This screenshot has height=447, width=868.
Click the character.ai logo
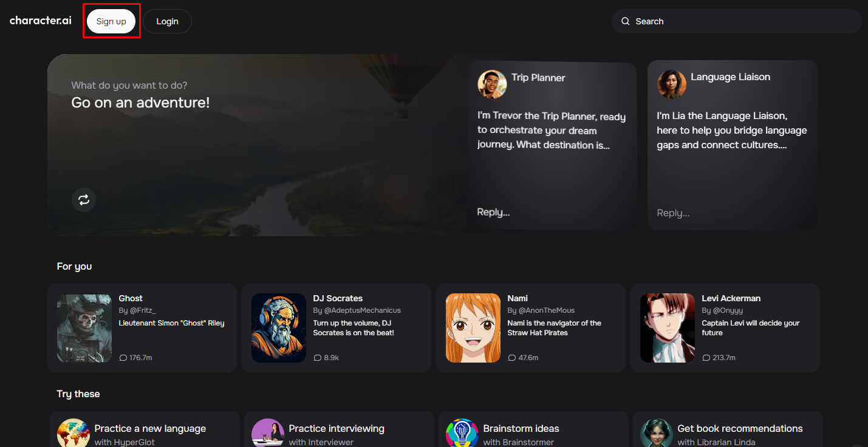(41, 21)
